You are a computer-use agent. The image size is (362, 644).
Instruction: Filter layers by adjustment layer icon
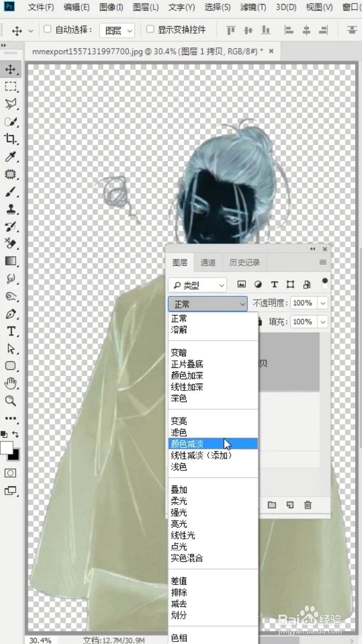coord(258,284)
